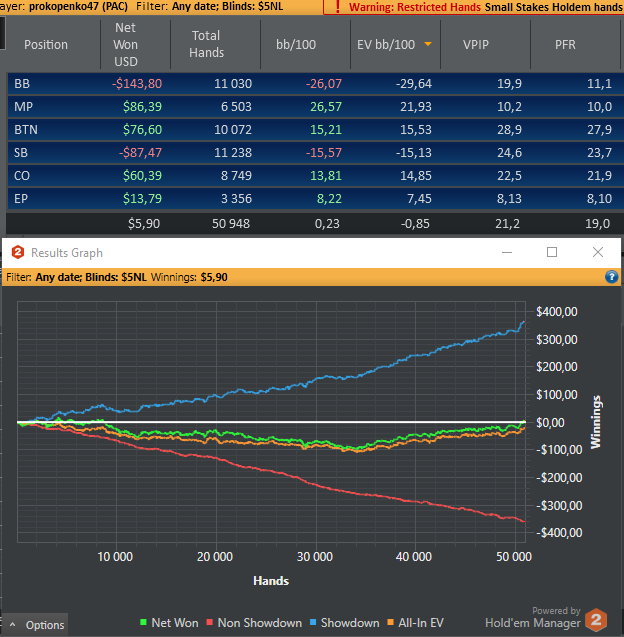The height and width of the screenshot is (637, 624).
Task: Close the Results Graph window
Action: [598, 252]
